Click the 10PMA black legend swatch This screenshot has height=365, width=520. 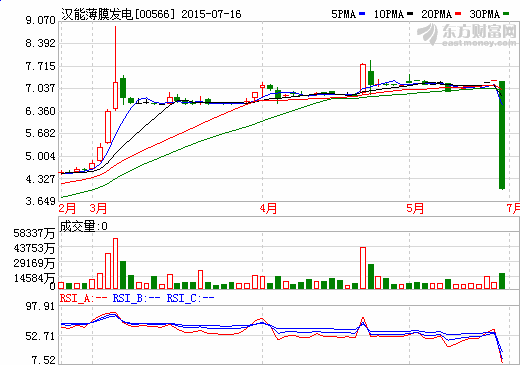coord(410,14)
